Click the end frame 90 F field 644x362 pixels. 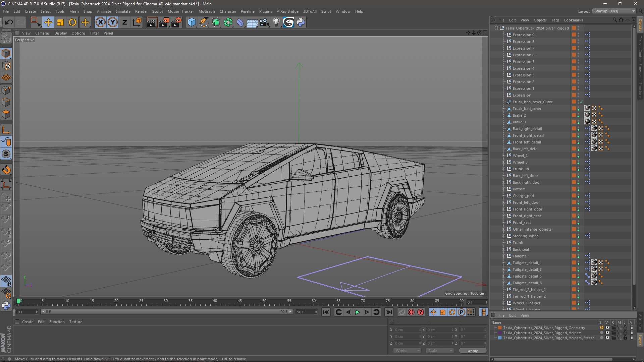[x=306, y=312]
